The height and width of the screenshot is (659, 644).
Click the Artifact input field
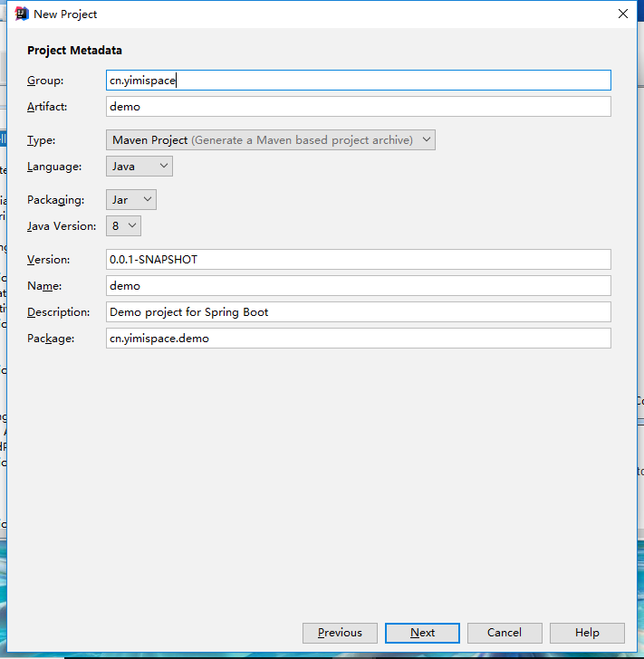(x=359, y=107)
